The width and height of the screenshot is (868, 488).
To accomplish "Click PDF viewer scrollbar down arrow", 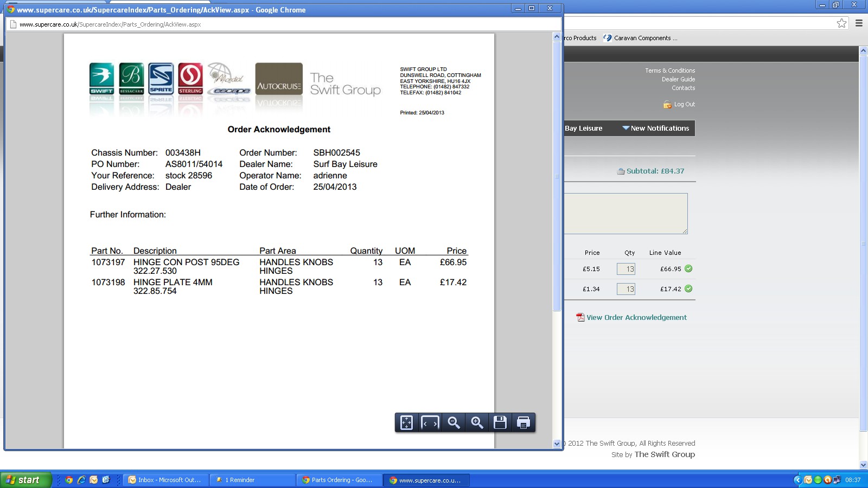I will click(x=557, y=444).
